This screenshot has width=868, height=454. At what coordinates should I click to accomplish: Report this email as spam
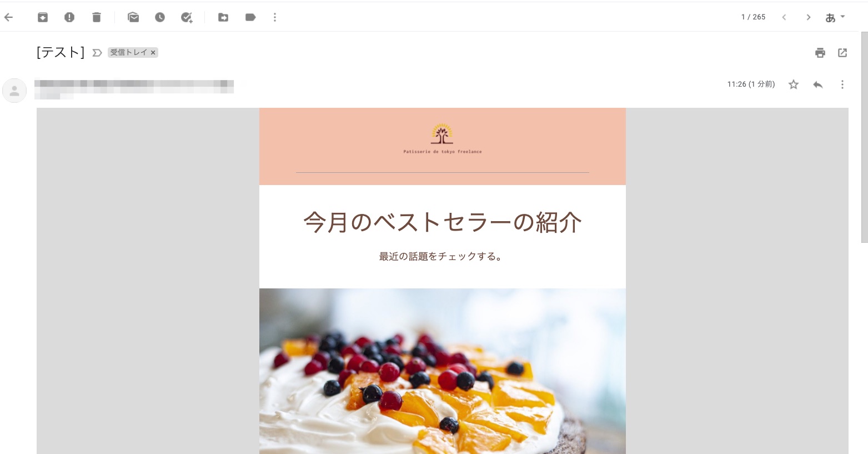(69, 17)
